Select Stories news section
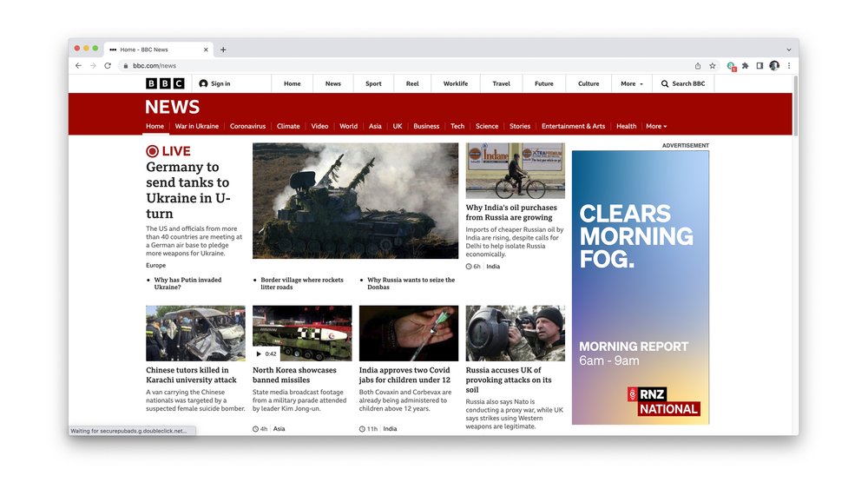This screenshot has height=489, width=868. [x=520, y=126]
